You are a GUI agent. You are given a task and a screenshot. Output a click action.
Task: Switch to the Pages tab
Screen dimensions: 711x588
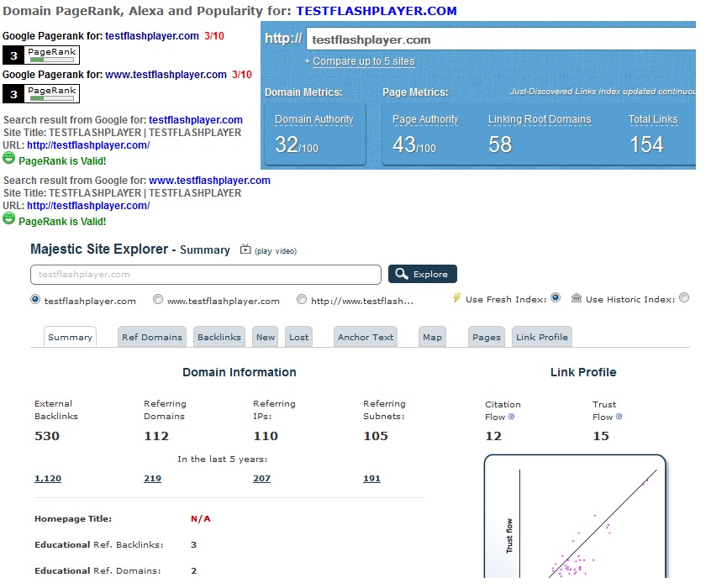(x=487, y=337)
